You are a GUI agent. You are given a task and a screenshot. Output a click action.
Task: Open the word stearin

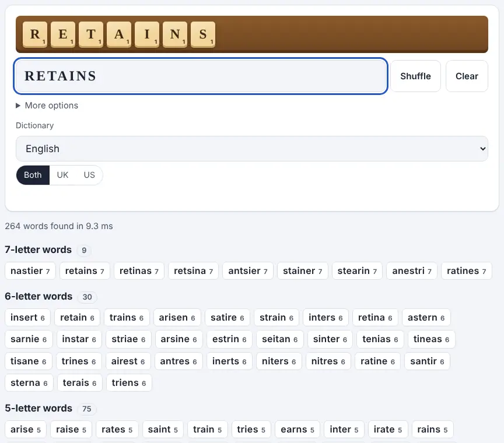click(x=357, y=271)
